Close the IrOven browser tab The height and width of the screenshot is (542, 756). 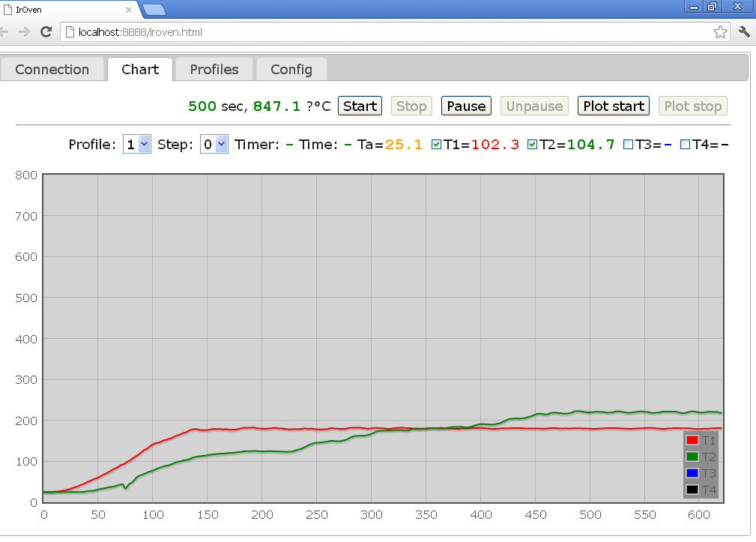(x=128, y=10)
